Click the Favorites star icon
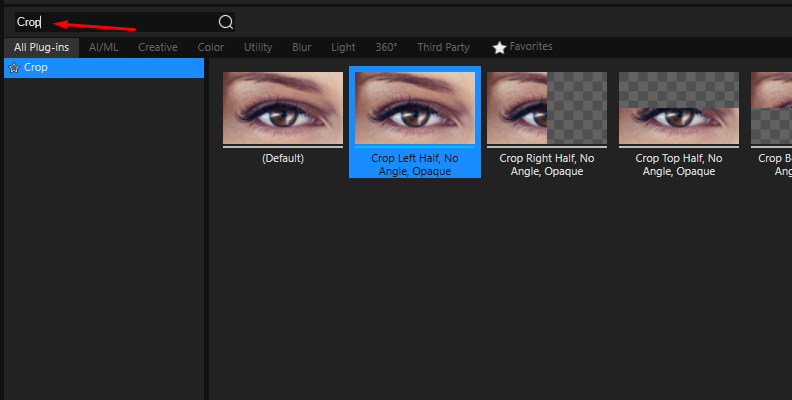 pyautogui.click(x=500, y=47)
